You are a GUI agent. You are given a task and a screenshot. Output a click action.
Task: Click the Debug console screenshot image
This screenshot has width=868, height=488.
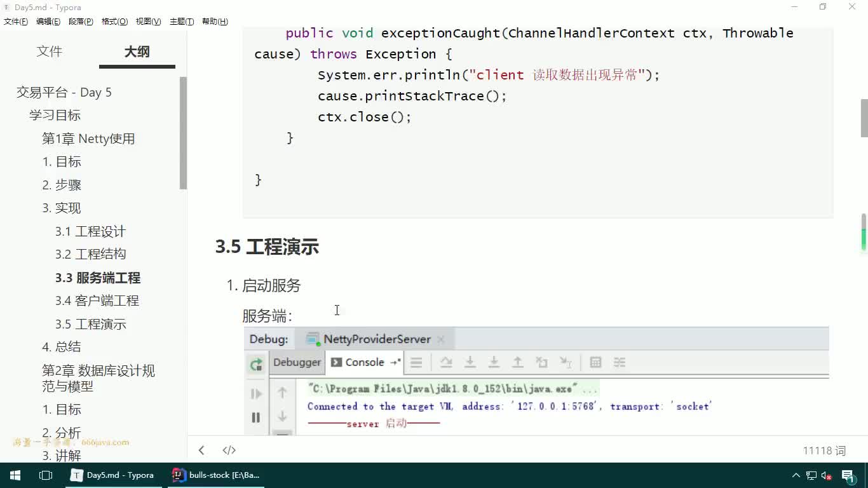[536, 381]
